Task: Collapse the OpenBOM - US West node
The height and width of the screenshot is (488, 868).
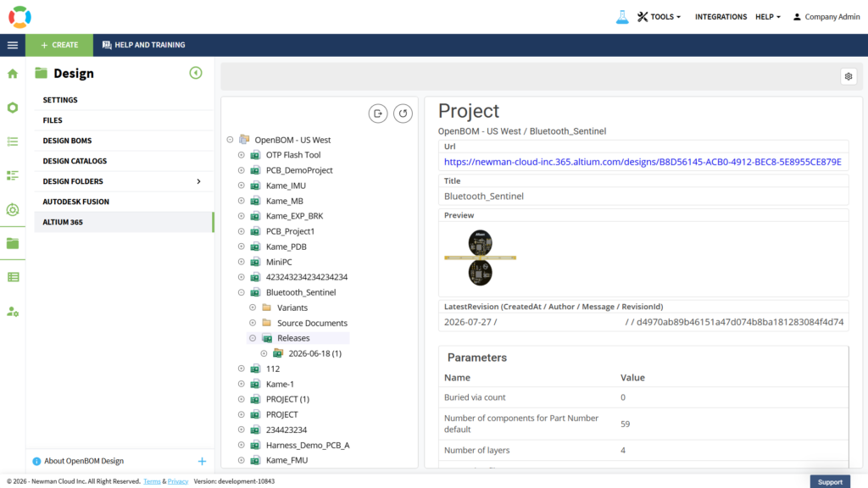Action: pos(230,140)
